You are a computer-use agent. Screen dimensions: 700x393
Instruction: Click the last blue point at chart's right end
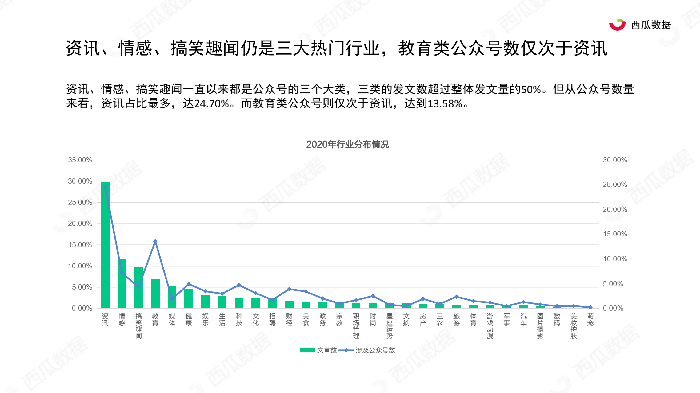591,307
